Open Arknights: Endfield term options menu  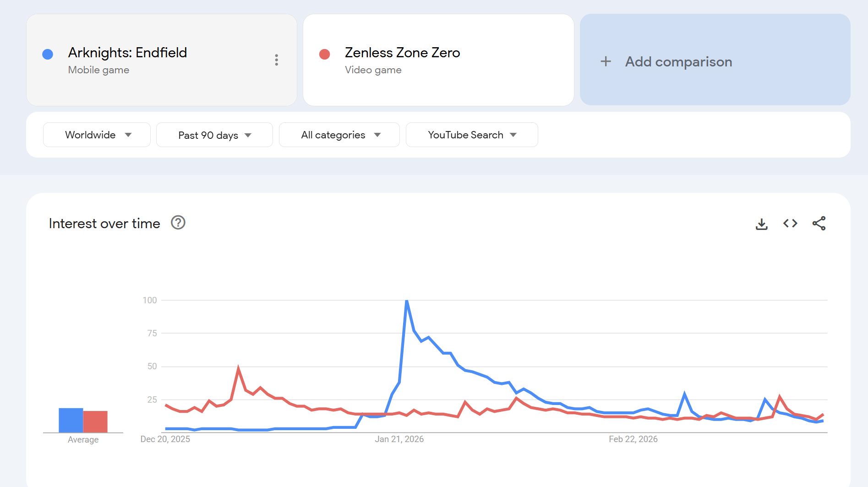pyautogui.click(x=276, y=60)
